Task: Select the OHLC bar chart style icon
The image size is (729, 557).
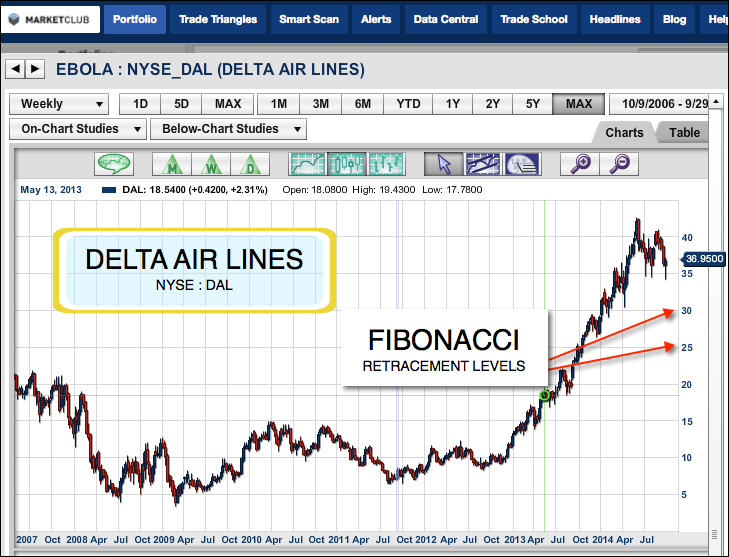Action: click(x=386, y=164)
